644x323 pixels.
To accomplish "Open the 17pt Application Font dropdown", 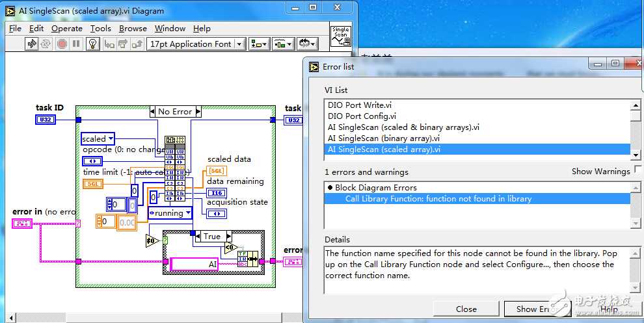I will coord(196,44).
